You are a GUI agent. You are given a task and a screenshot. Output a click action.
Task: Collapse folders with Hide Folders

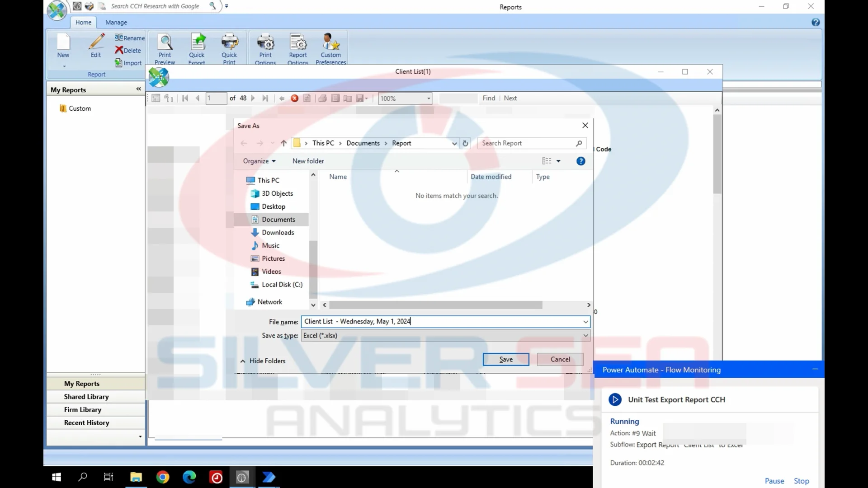[263, 361]
